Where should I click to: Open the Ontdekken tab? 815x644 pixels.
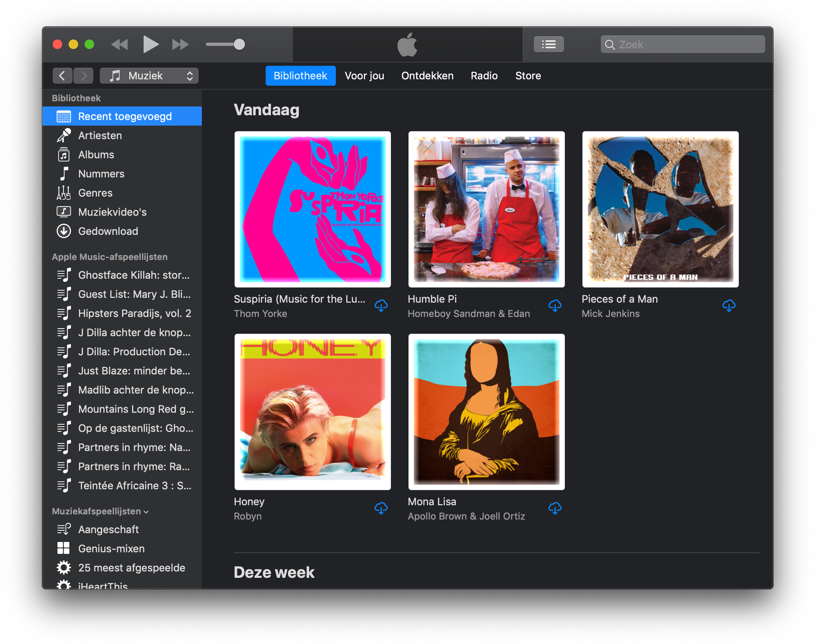pyautogui.click(x=427, y=76)
